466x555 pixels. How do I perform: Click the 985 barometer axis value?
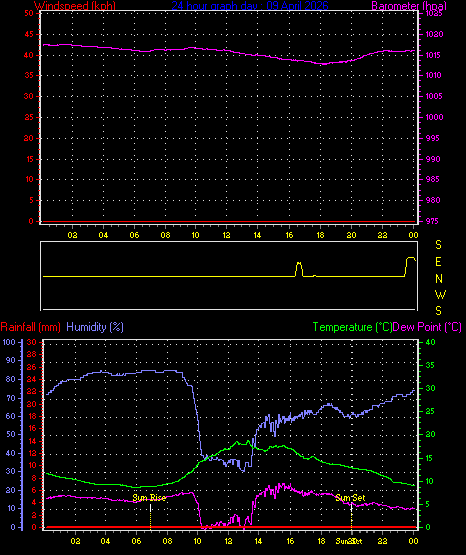click(x=433, y=179)
